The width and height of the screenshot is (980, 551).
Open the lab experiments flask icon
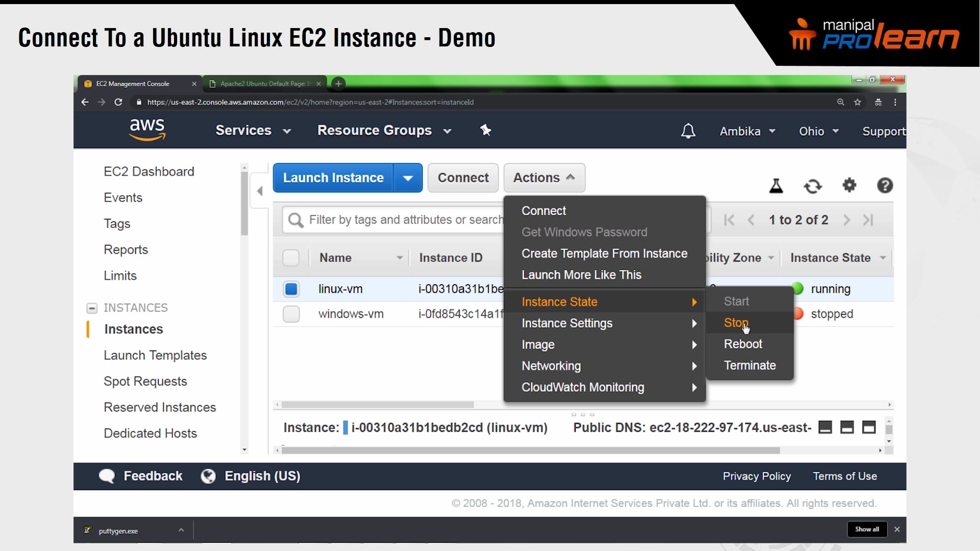coord(776,186)
